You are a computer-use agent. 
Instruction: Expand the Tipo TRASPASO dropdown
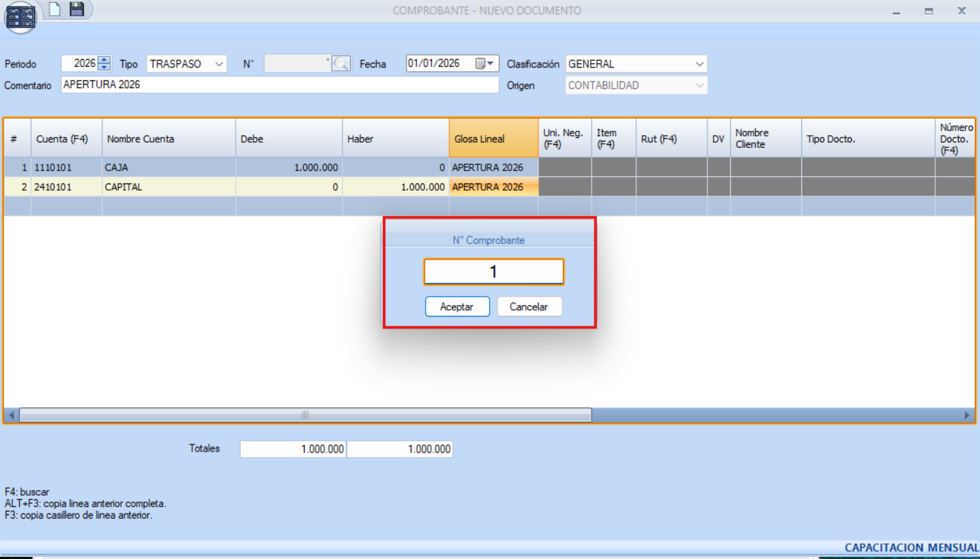coord(218,64)
